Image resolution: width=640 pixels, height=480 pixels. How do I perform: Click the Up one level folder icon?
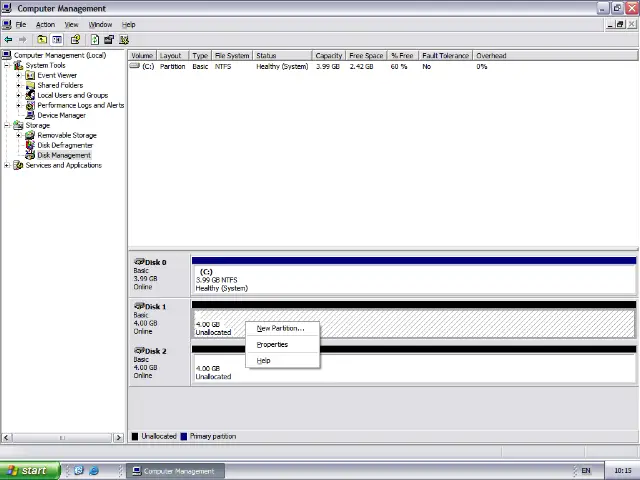click(42, 40)
